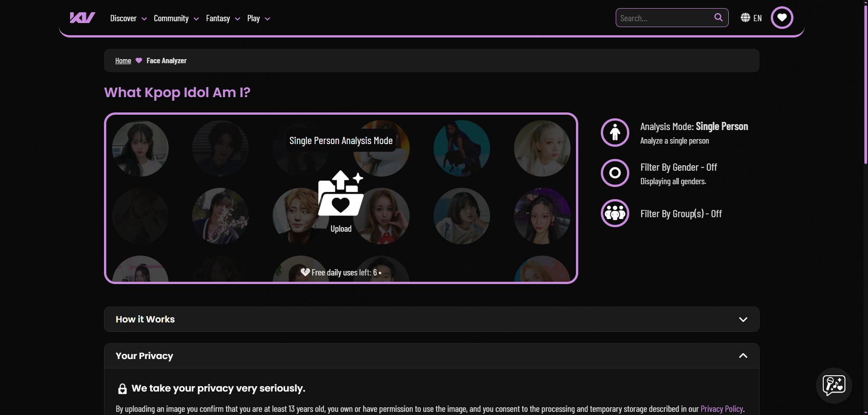The height and width of the screenshot is (415, 868).
Task: Open the Discover dropdown menu
Action: (x=128, y=19)
